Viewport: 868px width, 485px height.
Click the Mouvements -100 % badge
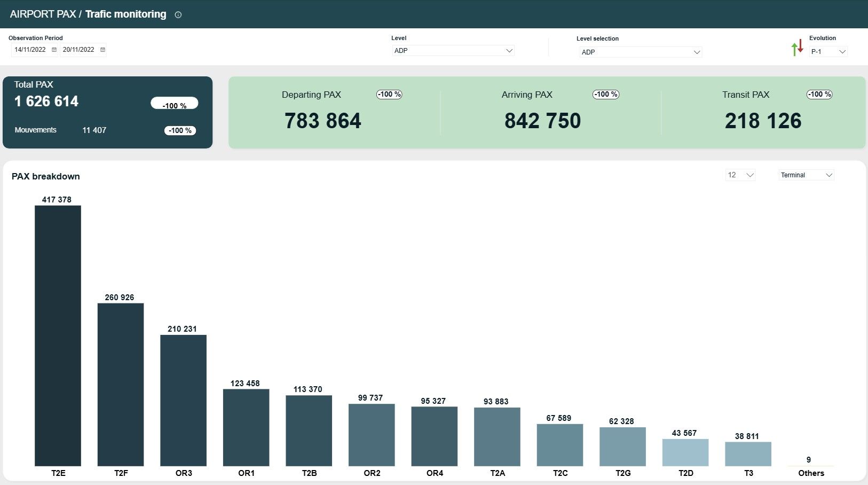(180, 130)
